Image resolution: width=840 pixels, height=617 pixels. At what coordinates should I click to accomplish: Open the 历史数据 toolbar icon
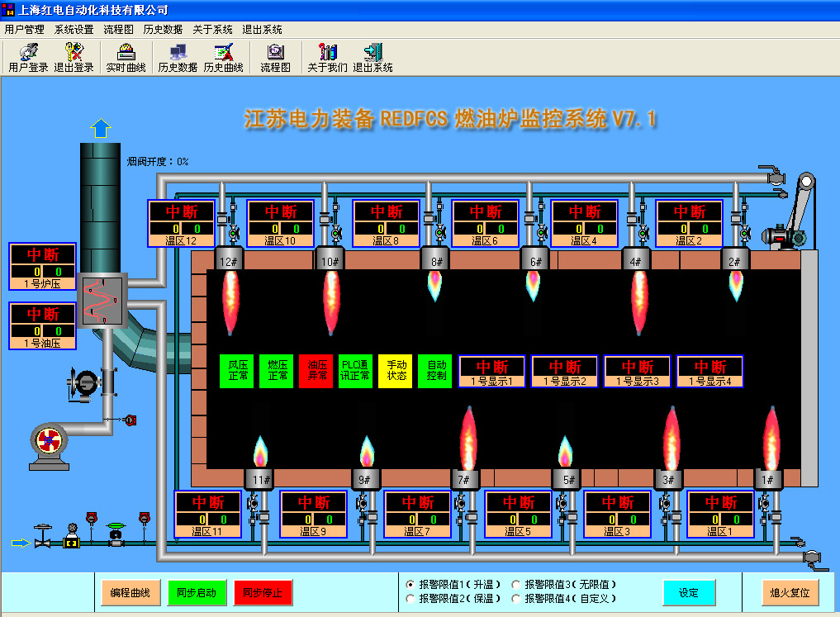[x=178, y=58]
